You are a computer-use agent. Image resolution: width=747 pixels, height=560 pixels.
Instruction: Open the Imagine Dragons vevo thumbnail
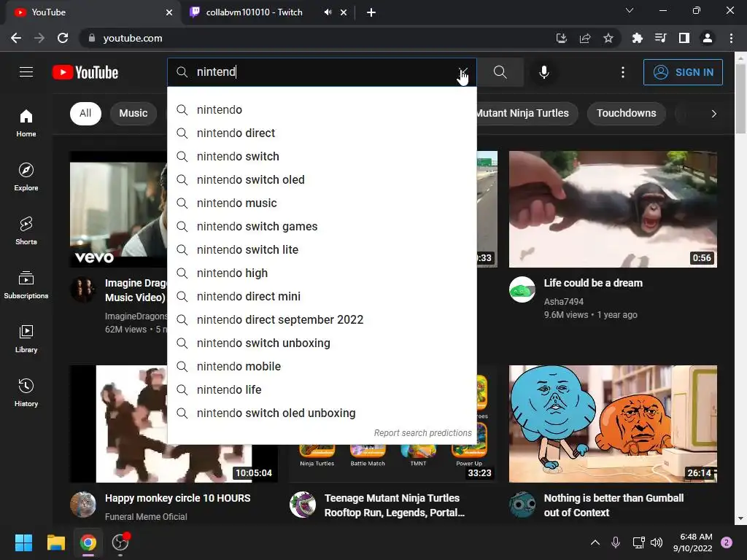pyautogui.click(x=118, y=209)
